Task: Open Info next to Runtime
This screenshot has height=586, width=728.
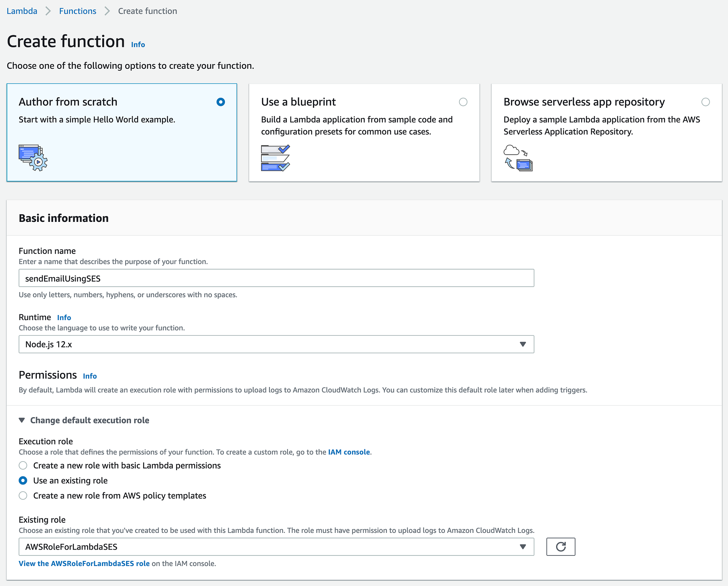Action: coord(64,317)
